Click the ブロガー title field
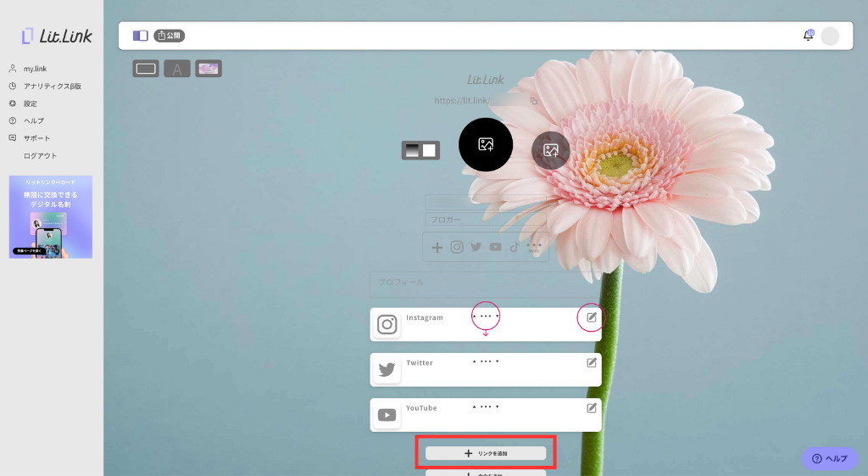868x476 pixels. pyautogui.click(x=486, y=220)
